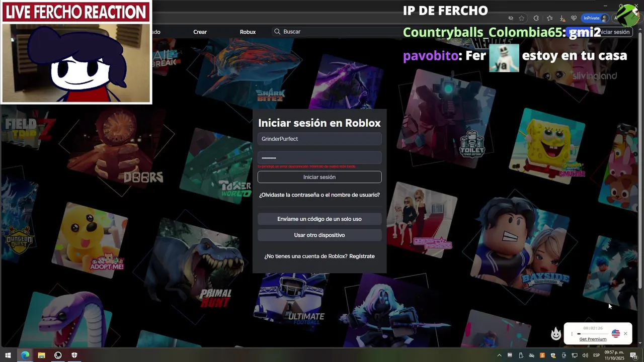Click the InPrivate profile badge
This screenshot has width=644, height=362.
(x=595, y=18)
